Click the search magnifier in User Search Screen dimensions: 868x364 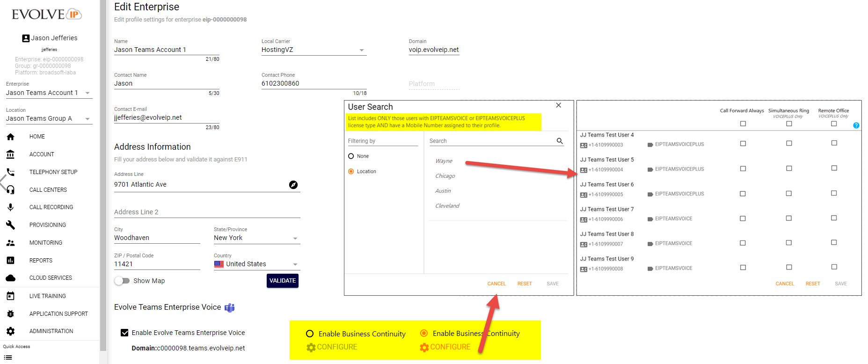click(560, 141)
